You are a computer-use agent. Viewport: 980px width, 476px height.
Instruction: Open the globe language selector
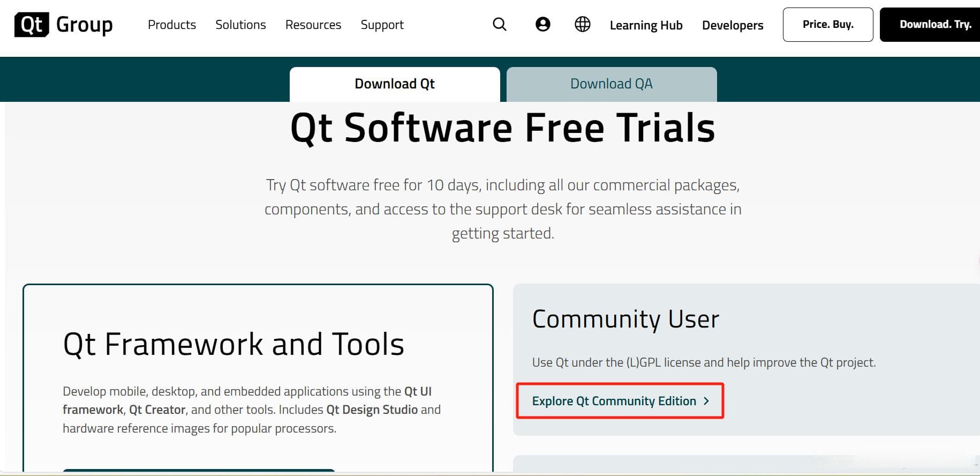point(582,24)
